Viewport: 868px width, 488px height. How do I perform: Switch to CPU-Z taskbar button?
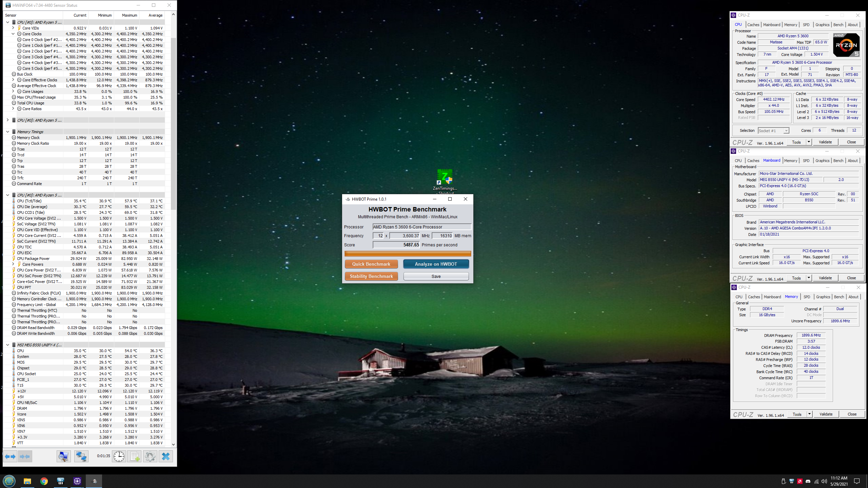coord(77,481)
